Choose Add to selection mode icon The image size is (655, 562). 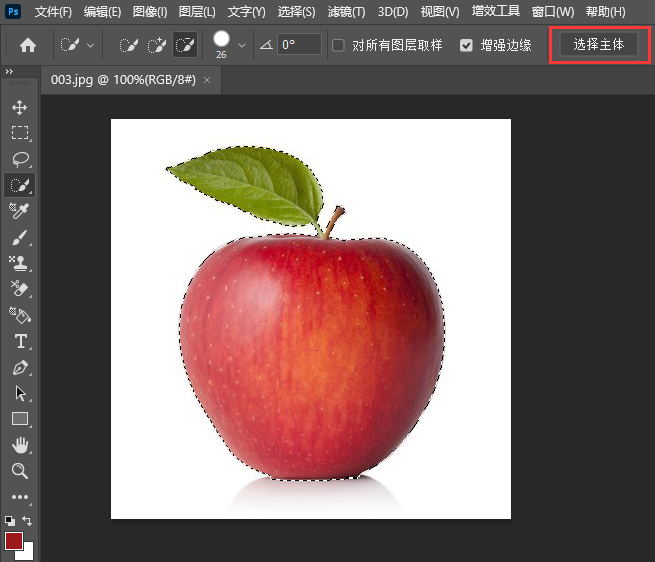[157, 45]
